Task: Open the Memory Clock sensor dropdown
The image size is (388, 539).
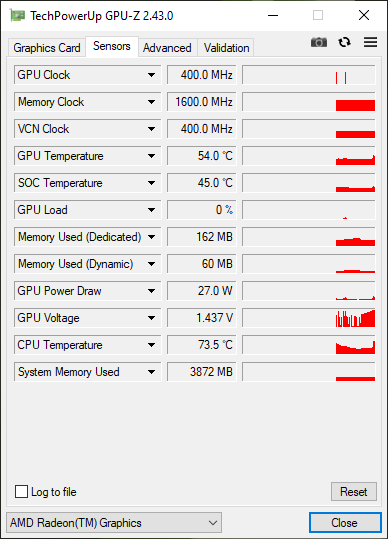Action: click(x=151, y=102)
